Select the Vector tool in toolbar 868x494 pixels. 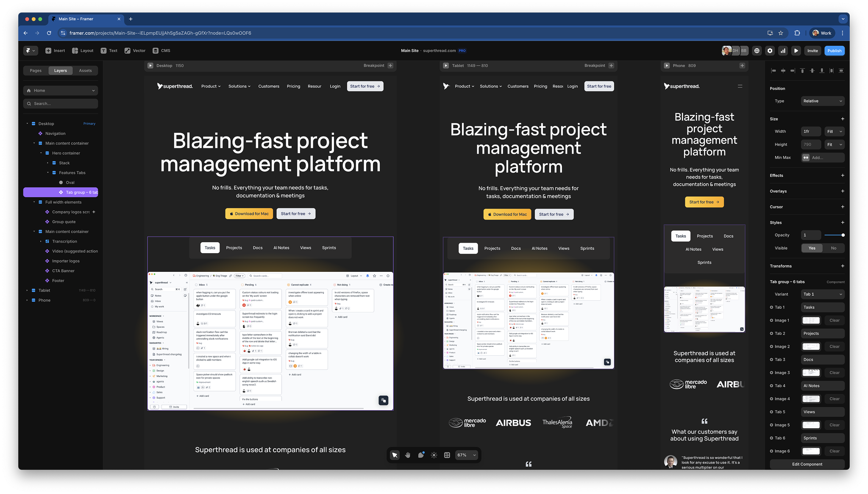coord(128,50)
